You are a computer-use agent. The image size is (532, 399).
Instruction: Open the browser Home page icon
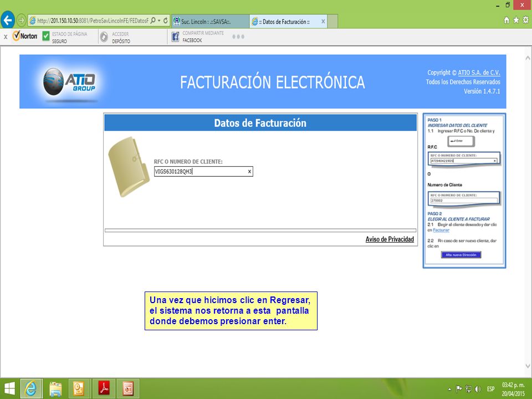[507, 20]
